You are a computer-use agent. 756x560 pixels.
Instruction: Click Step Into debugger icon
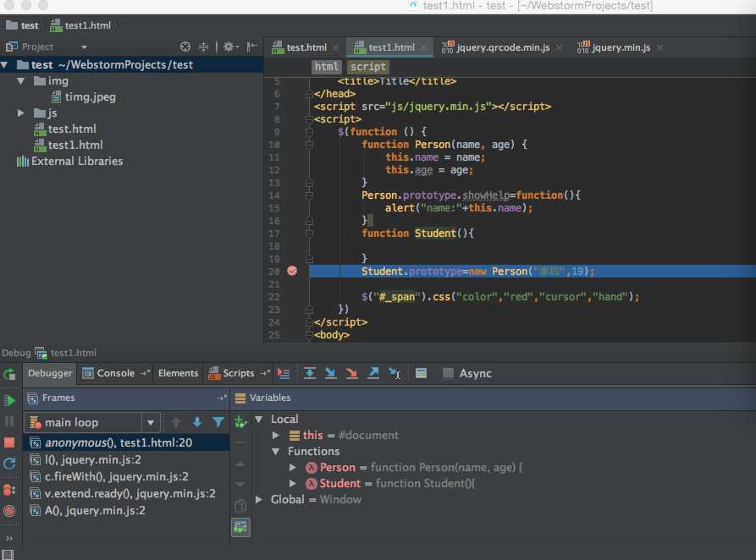click(331, 373)
